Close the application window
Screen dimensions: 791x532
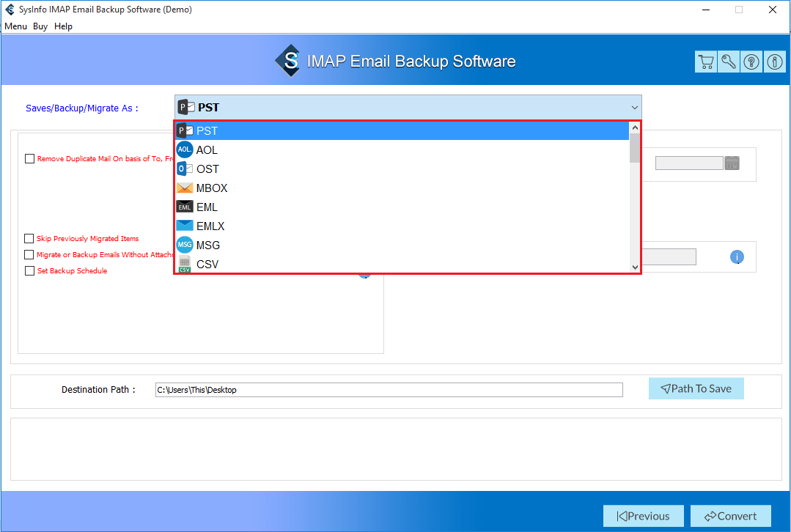pos(773,10)
